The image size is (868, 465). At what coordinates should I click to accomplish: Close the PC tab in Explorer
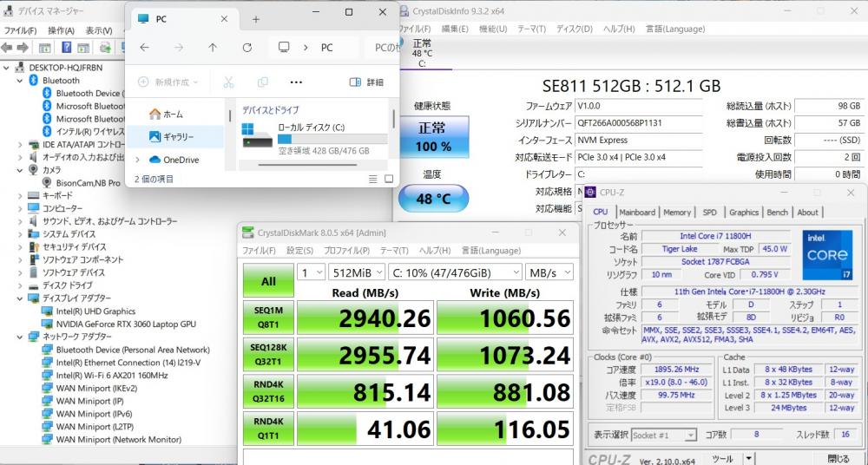(224, 19)
